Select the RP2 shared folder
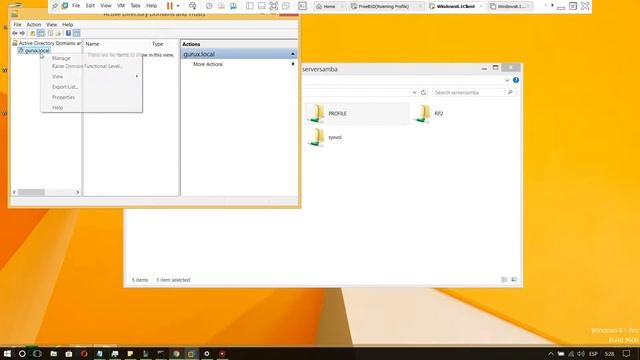 tap(428, 113)
